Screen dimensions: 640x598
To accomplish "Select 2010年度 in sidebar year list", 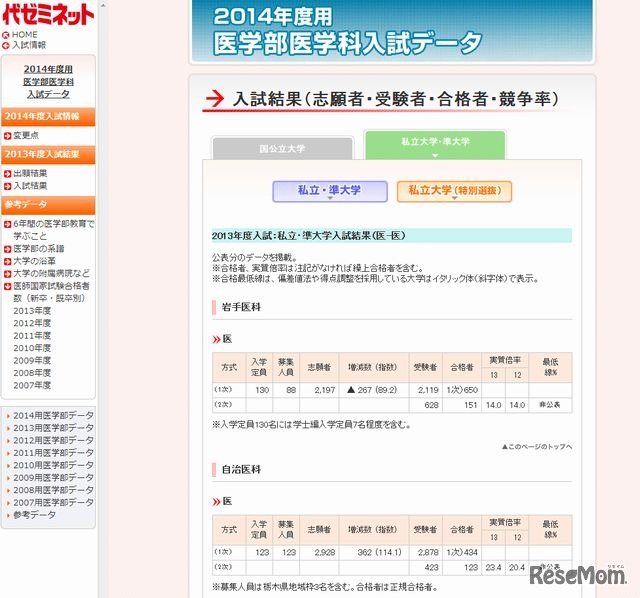I will 32,348.
